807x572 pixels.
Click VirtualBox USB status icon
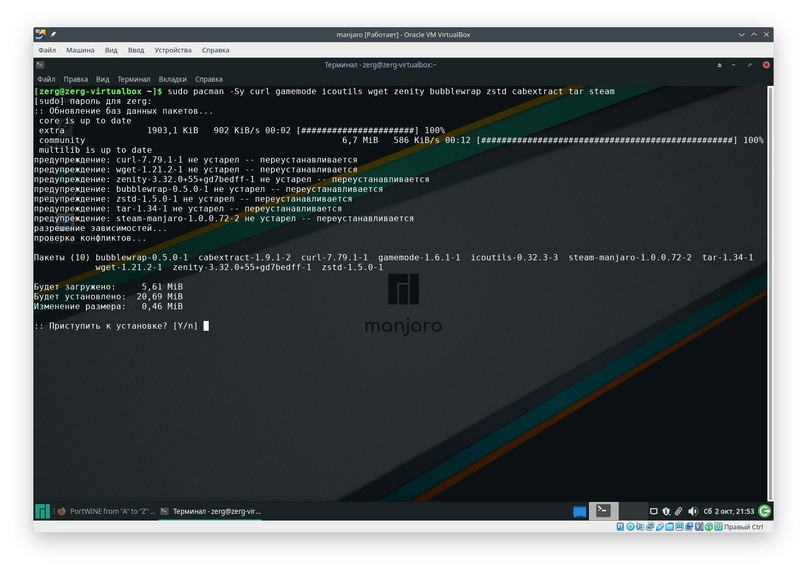660,527
